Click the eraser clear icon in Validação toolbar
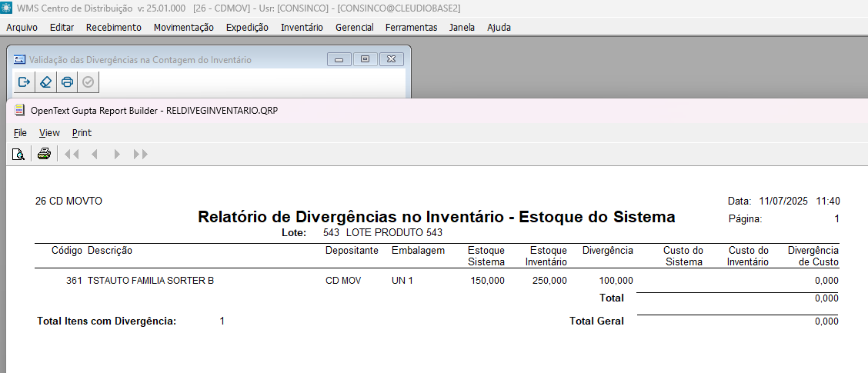The image size is (868, 373). (x=45, y=82)
